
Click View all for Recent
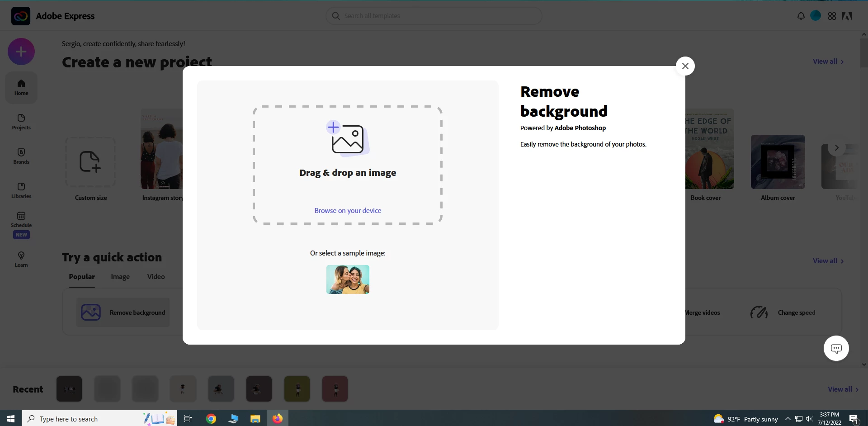[843, 389]
